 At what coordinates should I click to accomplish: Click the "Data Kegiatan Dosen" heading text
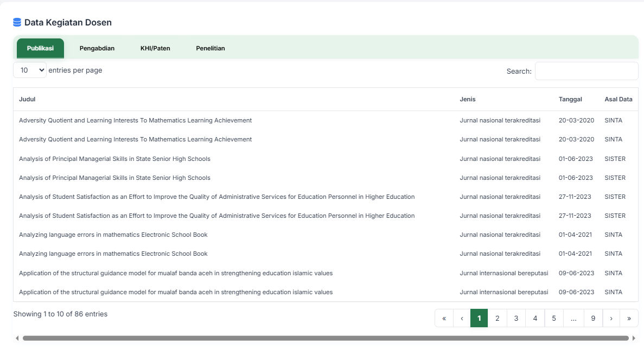[68, 22]
